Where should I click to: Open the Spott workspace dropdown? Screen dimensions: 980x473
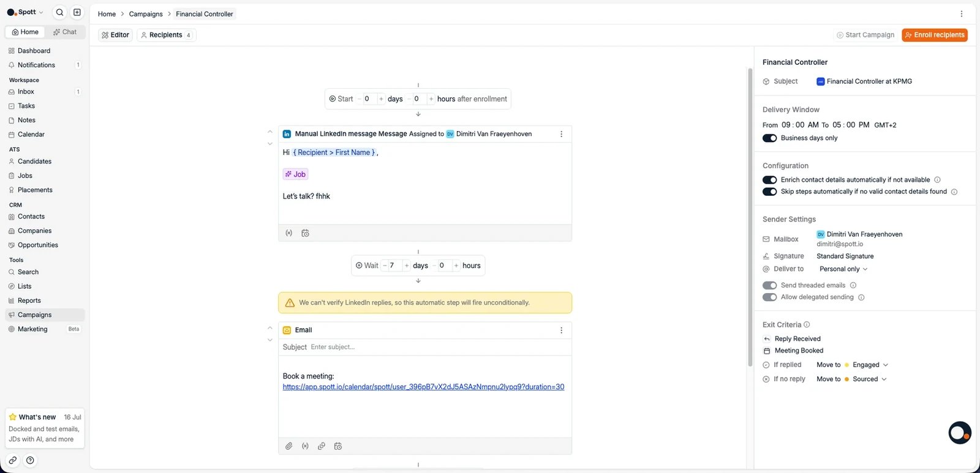coord(25,12)
